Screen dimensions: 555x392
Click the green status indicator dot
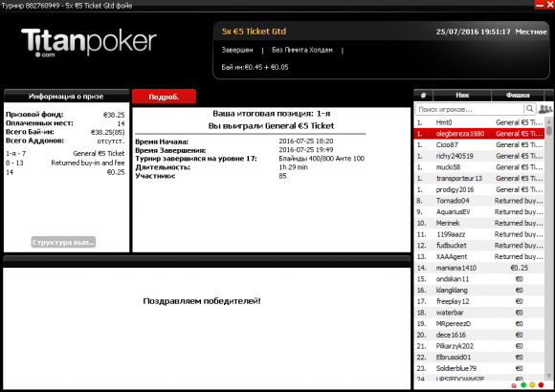tap(523, 385)
